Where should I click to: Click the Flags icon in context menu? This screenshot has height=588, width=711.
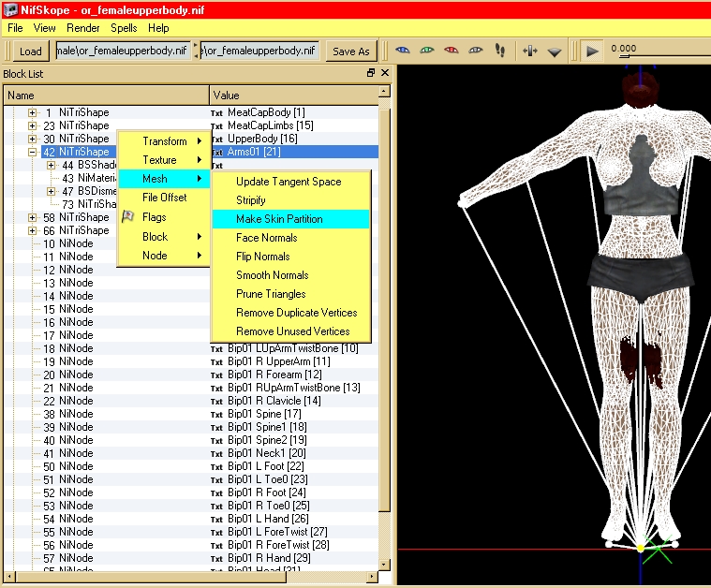128,216
